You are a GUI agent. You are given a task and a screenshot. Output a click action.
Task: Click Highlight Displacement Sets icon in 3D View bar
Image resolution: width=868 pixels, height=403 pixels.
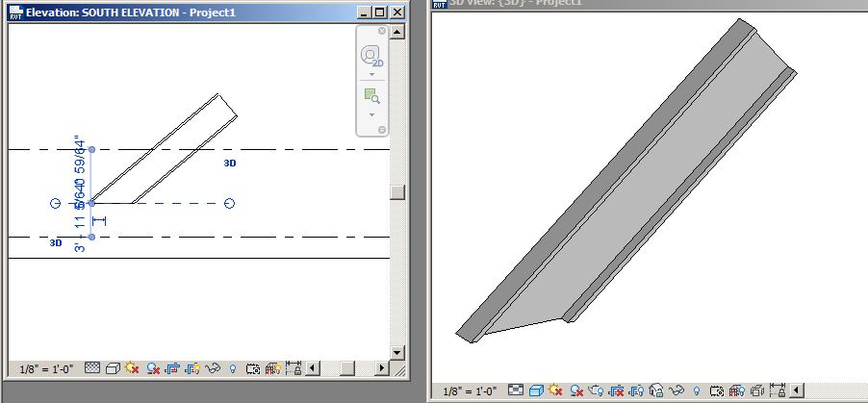click(x=756, y=390)
